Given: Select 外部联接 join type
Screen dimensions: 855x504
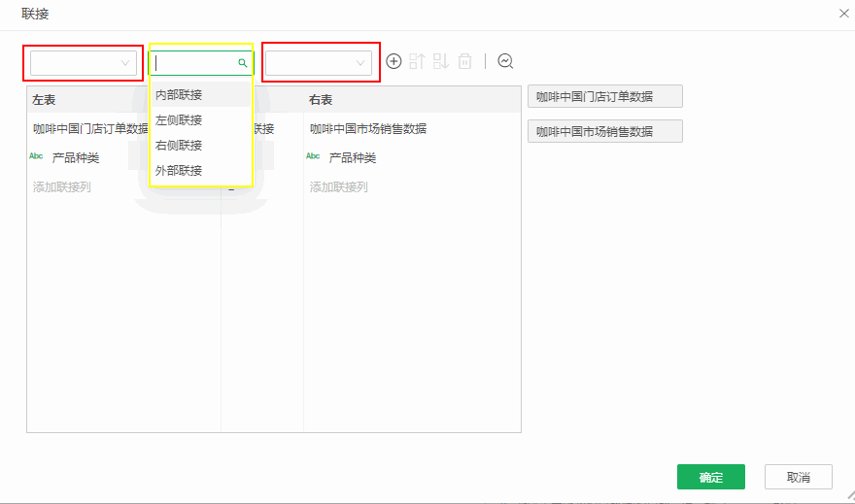Looking at the screenshot, I should tap(179, 171).
